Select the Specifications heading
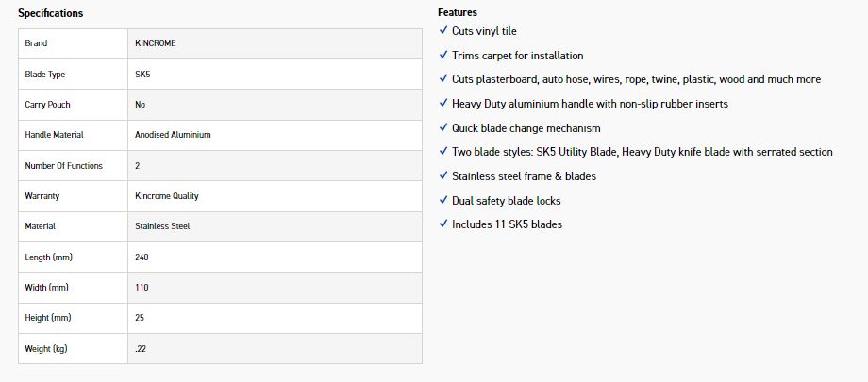This screenshot has height=382, width=868. tap(50, 13)
